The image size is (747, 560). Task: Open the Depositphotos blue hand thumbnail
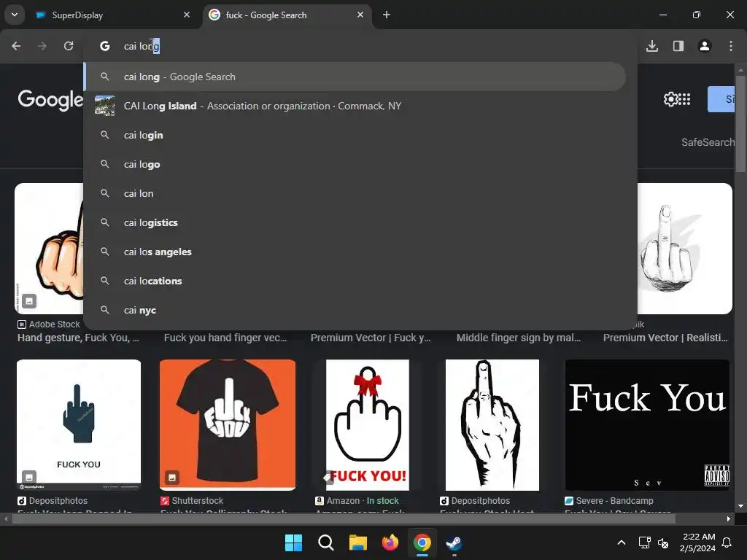tap(79, 425)
